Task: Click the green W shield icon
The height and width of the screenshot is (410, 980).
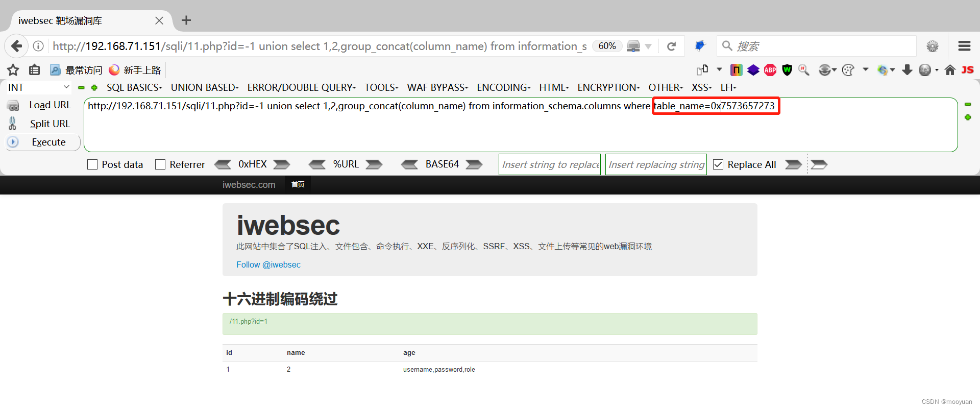Action: 787,70
